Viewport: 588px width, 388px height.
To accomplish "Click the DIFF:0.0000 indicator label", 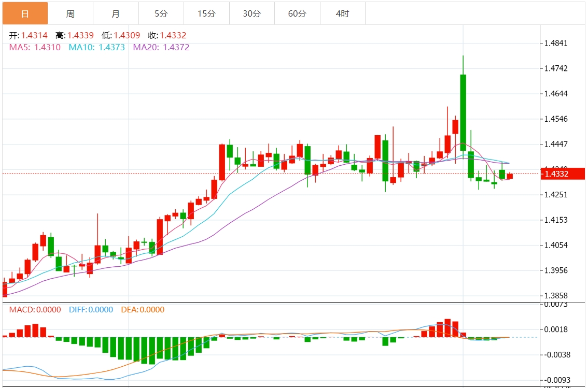I will pos(91,310).
